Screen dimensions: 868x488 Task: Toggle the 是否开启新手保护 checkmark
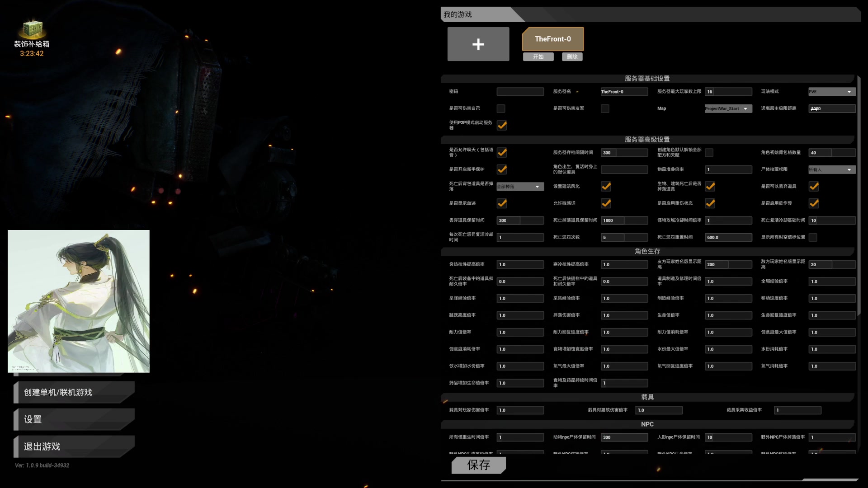pos(502,170)
